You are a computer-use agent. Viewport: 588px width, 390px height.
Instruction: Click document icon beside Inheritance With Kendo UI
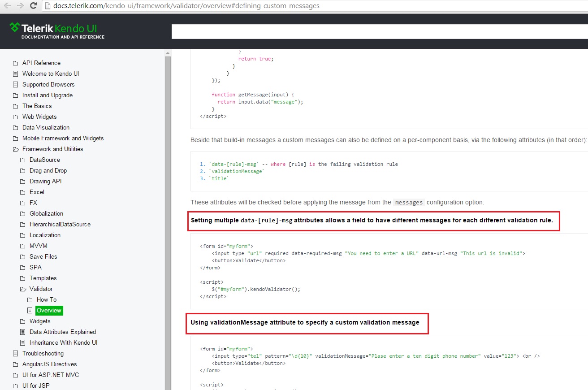coord(22,343)
